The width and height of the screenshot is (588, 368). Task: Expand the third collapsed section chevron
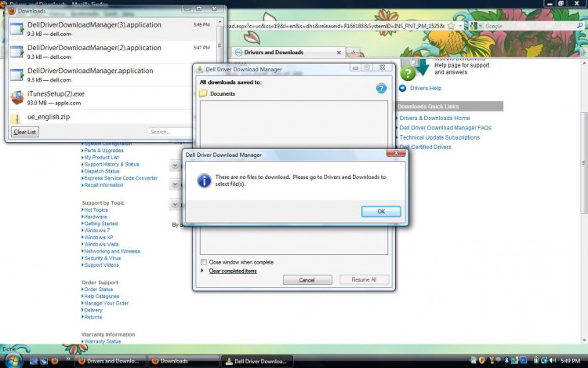tap(175, 205)
